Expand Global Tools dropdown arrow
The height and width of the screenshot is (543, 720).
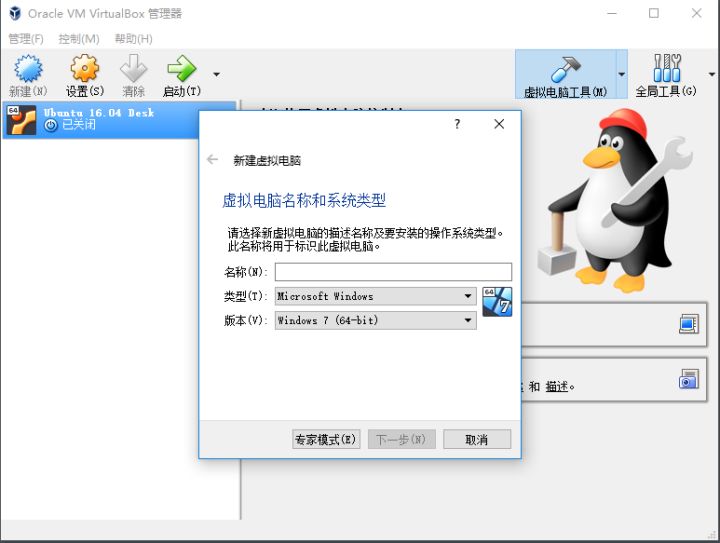(712, 74)
